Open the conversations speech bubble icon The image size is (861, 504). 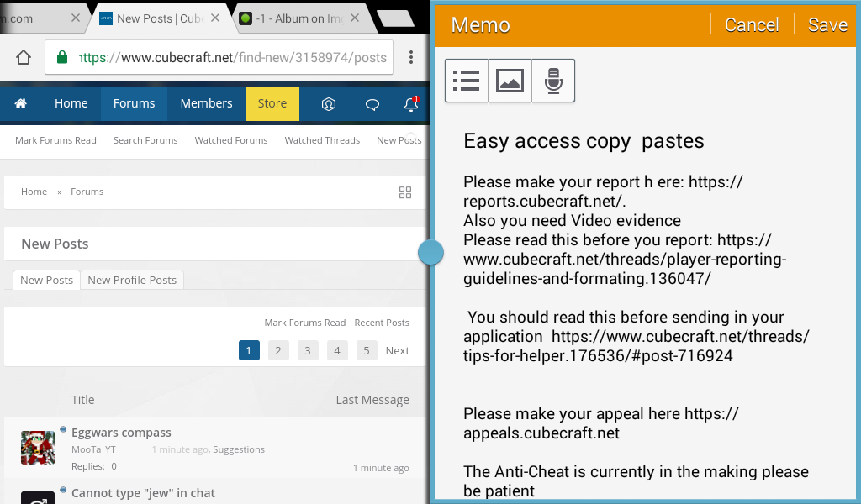pyautogui.click(x=372, y=103)
